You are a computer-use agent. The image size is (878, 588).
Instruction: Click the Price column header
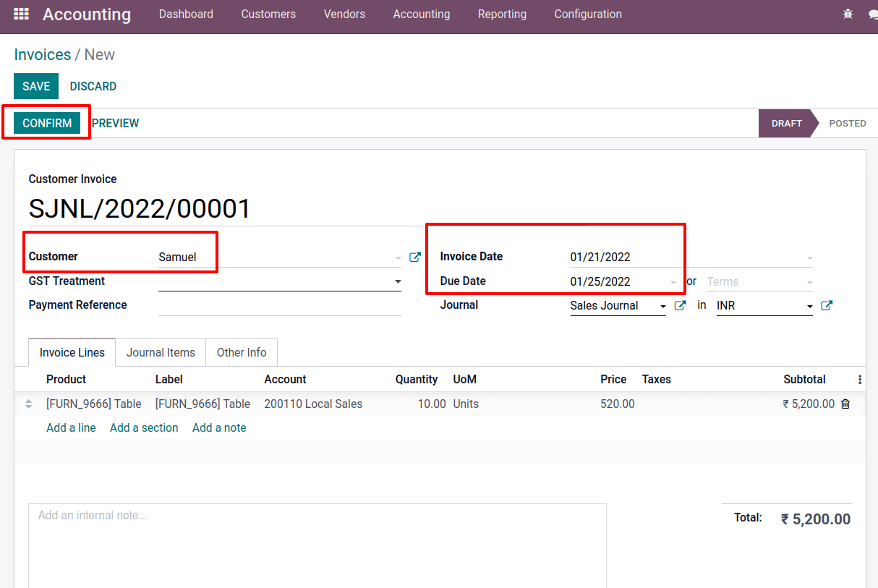tap(613, 380)
